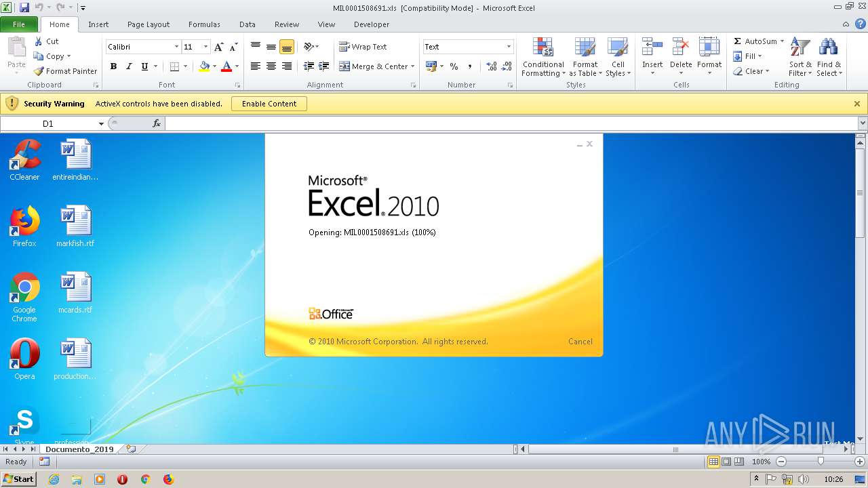This screenshot has width=868, height=488.
Task: Switch to the Page Layout tab
Action: pos(149,24)
